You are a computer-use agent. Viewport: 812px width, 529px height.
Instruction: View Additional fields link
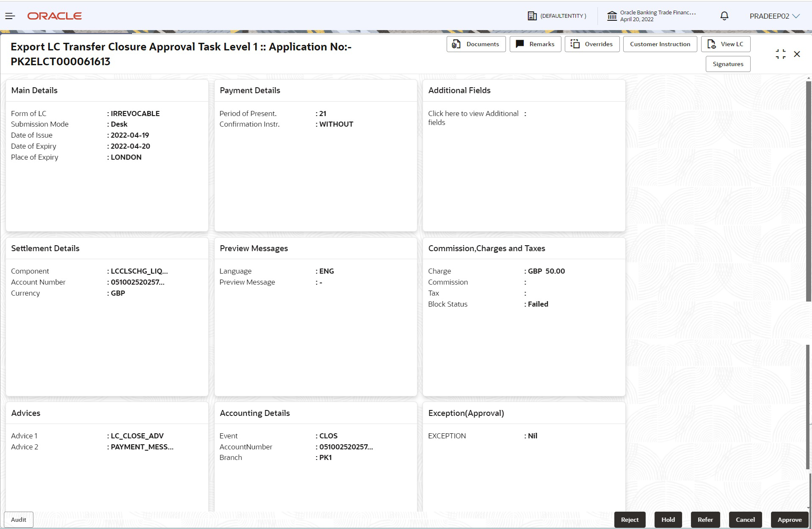coord(473,118)
